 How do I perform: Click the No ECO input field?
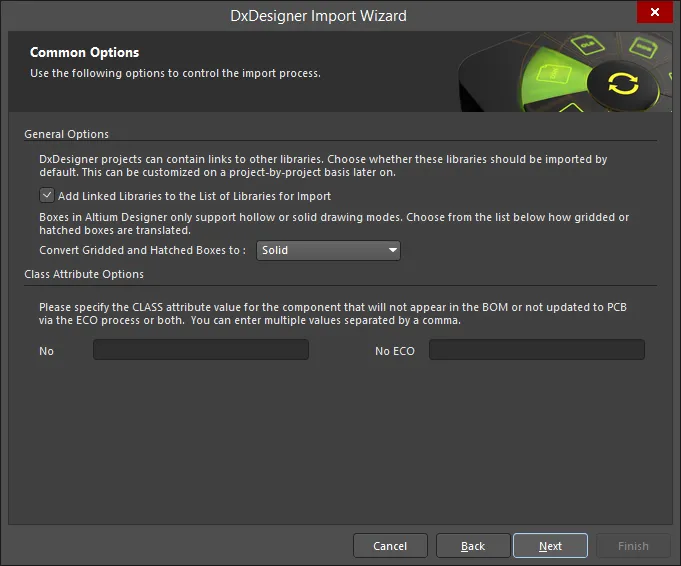tap(537, 350)
